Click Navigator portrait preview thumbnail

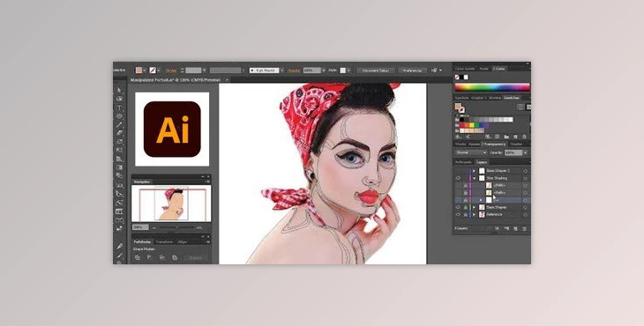click(x=171, y=204)
